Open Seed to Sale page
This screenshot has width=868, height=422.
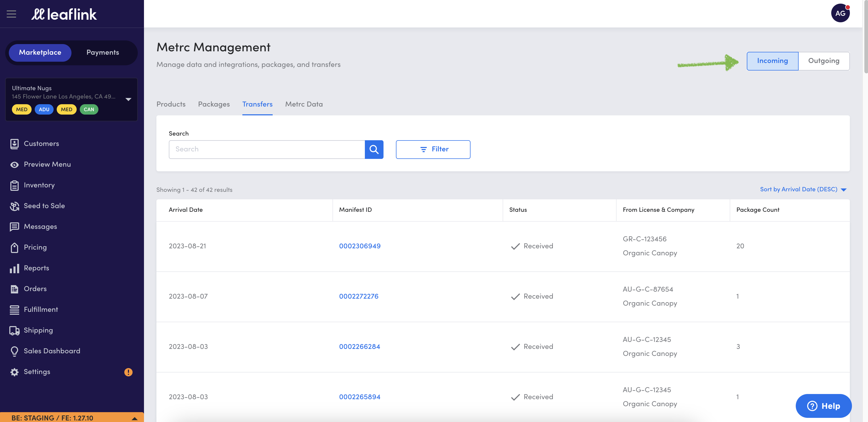[x=44, y=206]
